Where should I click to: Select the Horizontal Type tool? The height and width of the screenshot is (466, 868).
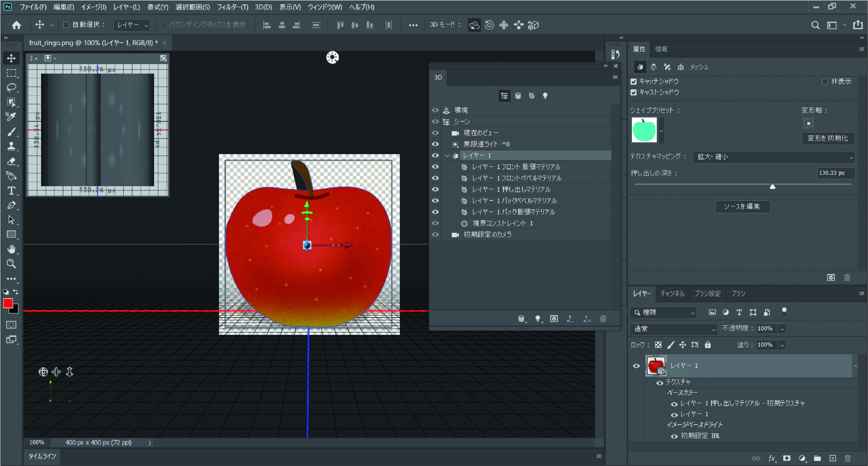coord(11,191)
